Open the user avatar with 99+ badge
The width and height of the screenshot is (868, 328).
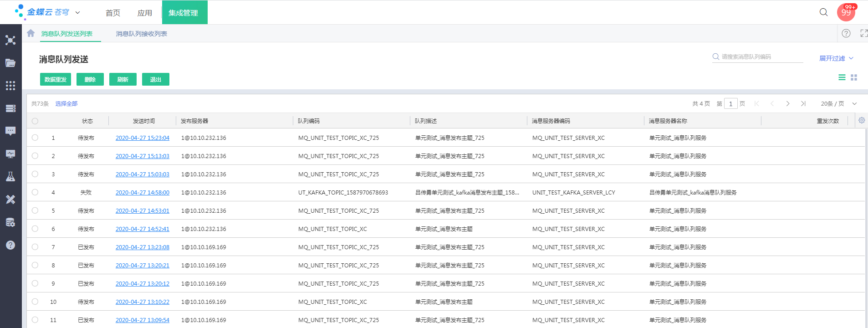(x=846, y=12)
